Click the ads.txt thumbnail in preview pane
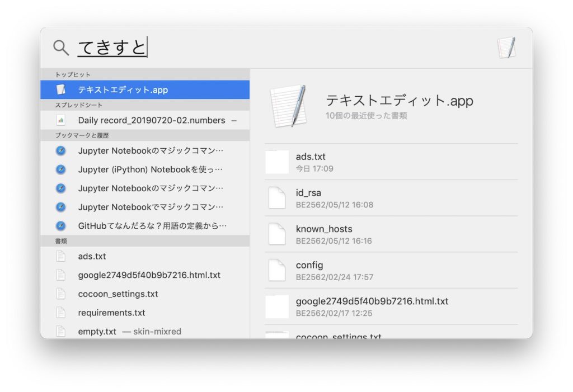 tap(277, 162)
